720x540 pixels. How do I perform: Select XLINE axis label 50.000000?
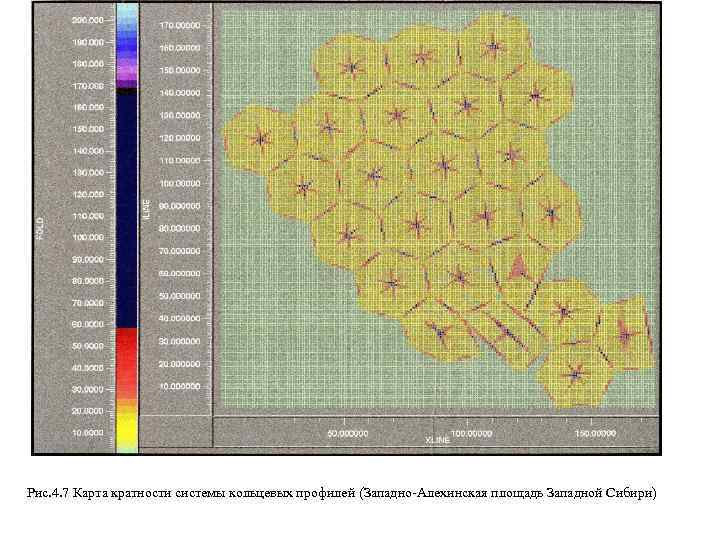(x=348, y=433)
